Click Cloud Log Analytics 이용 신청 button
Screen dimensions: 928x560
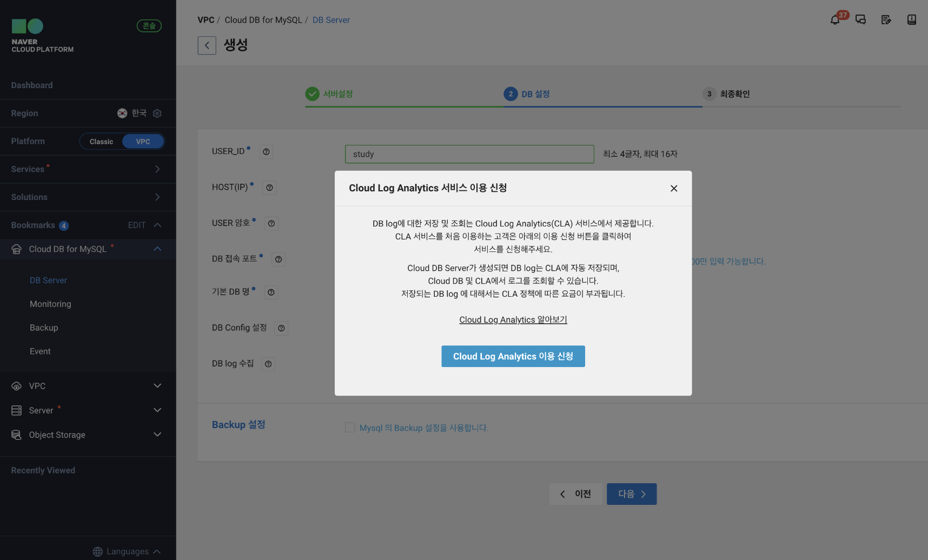click(513, 356)
